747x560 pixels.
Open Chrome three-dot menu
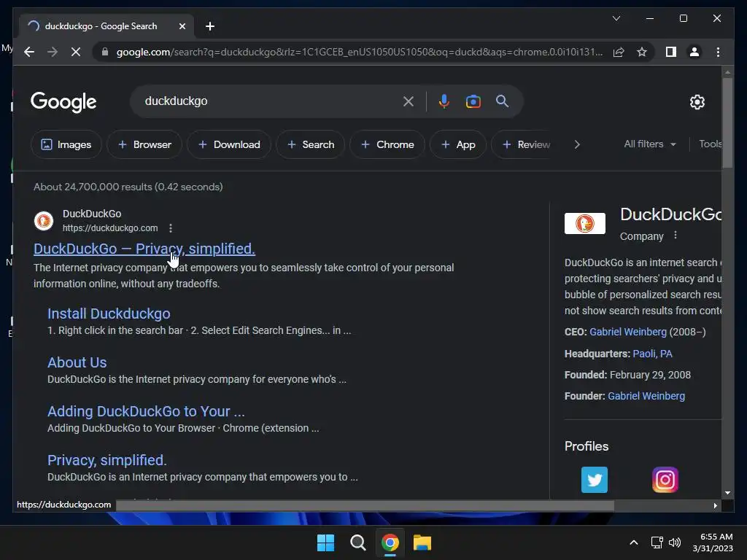click(x=718, y=52)
